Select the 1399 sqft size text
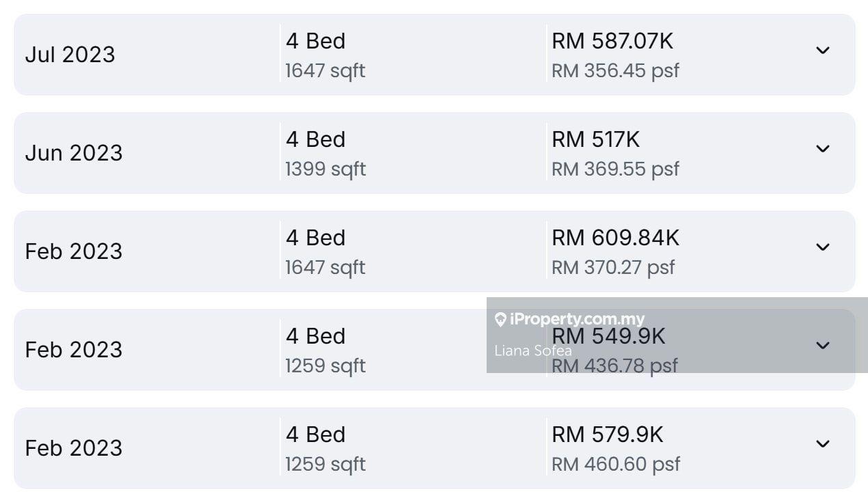 (325, 169)
